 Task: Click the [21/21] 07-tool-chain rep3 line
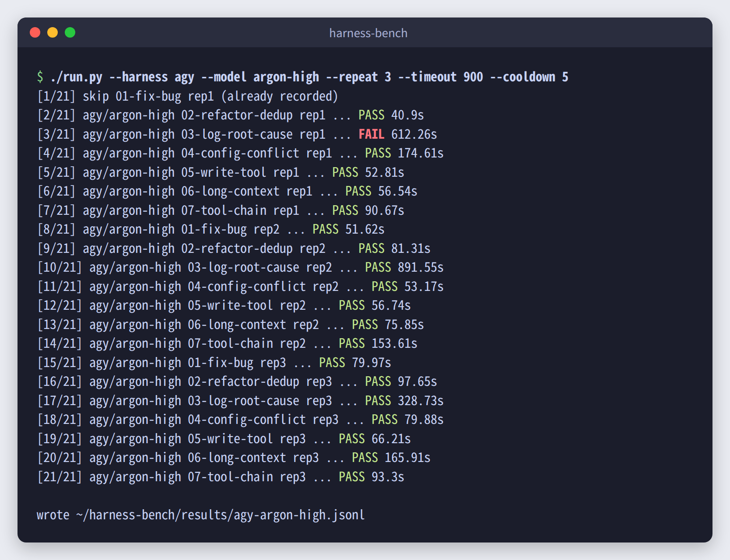(x=221, y=477)
